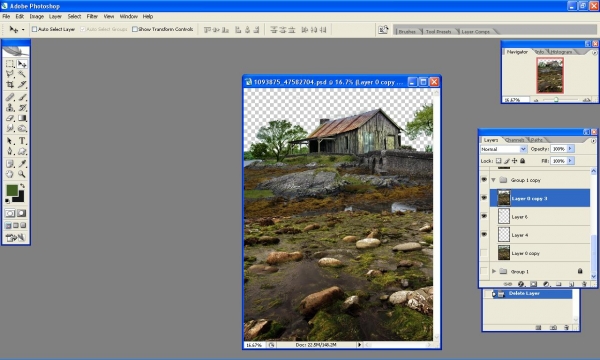Viewport: 600px width, 360px height.
Task: Switch to the Histogram tab
Action: pos(561,52)
